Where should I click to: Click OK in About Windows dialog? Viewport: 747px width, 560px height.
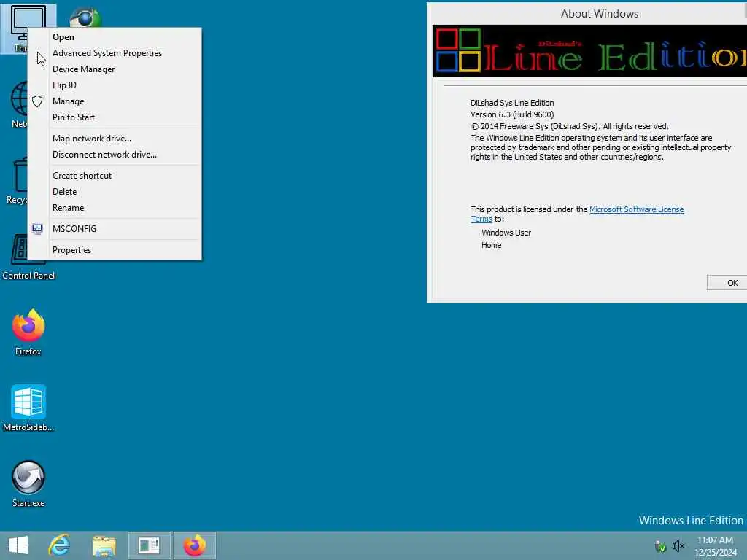pos(727,283)
